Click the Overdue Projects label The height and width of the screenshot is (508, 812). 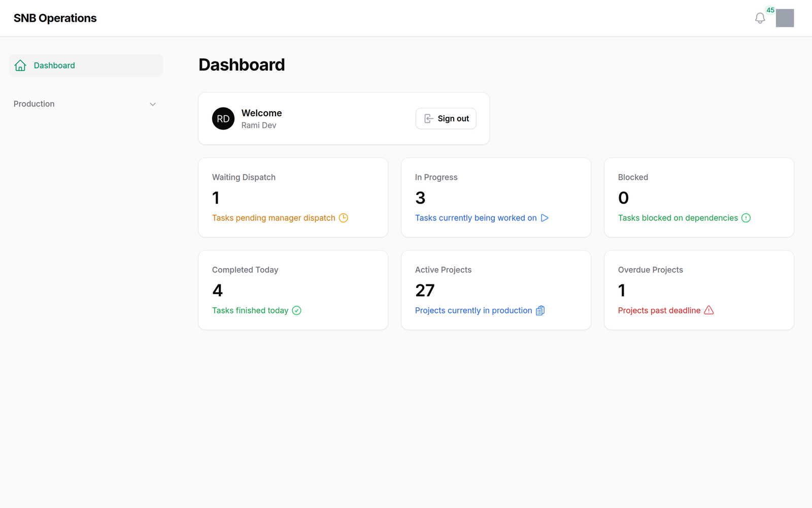click(650, 270)
